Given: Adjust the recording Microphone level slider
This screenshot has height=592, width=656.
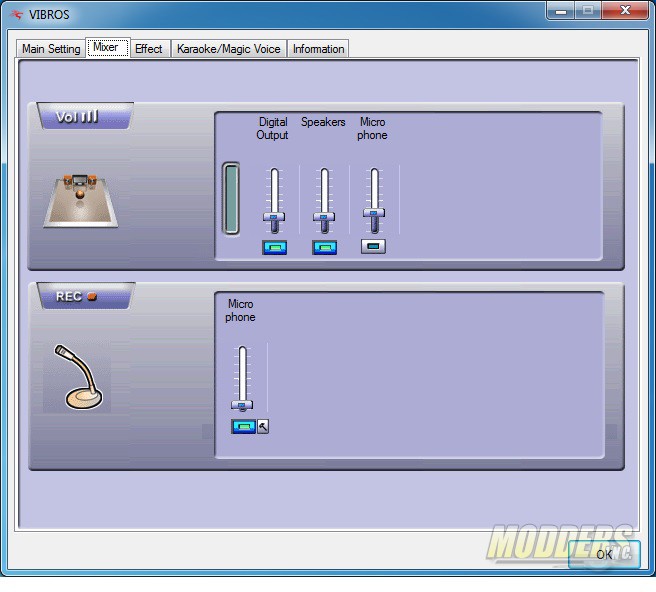Looking at the screenshot, I should (x=242, y=405).
